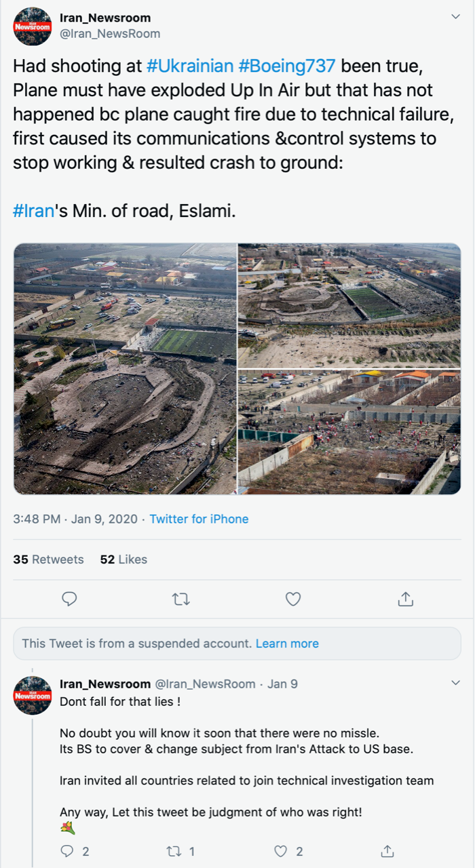Viewport: 475px width, 868px height.
Task: Open the main tweet's options chevron
Action: [455, 16]
